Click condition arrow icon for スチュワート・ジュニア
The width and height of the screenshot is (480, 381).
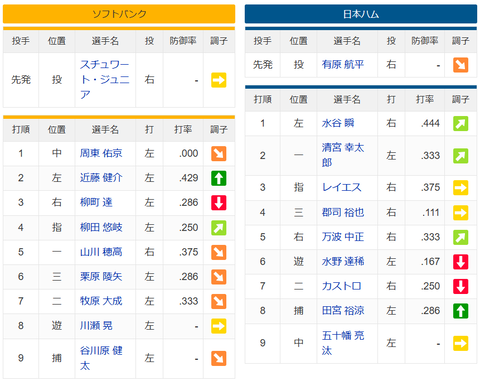[x=219, y=80]
